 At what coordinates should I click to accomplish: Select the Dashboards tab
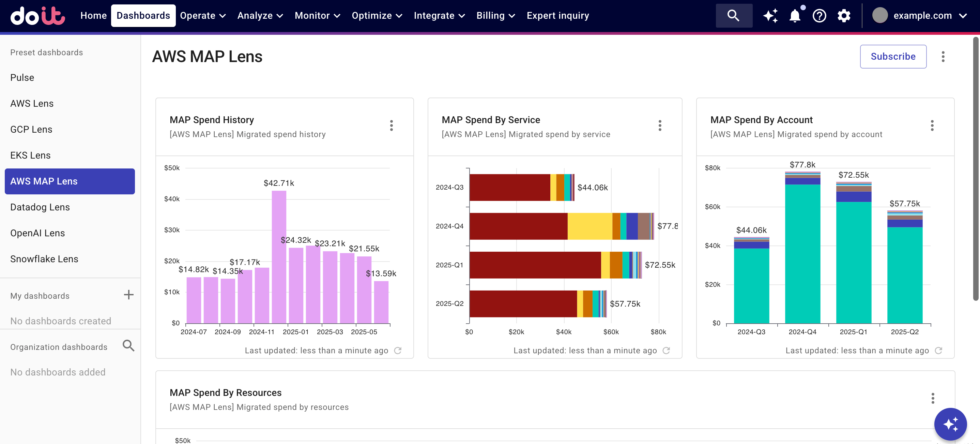pyautogui.click(x=143, y=16)
